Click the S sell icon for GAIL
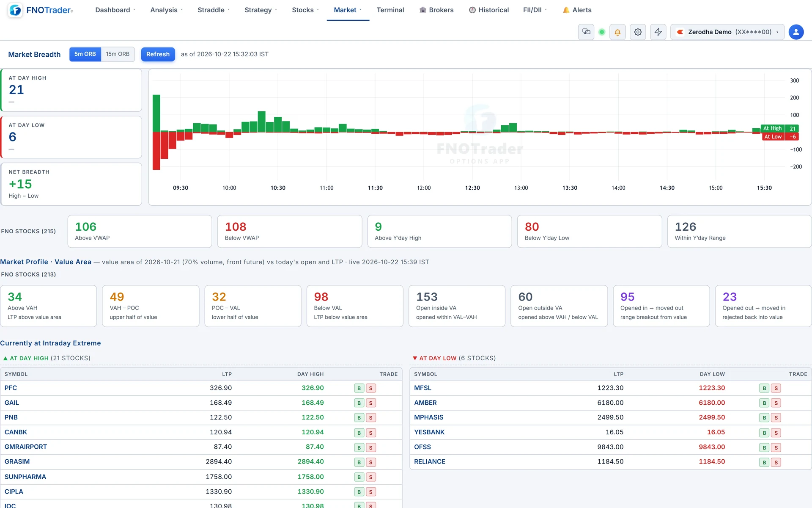Image resolution: width=812 pixels, height=508 pixels. pos(371,403)
